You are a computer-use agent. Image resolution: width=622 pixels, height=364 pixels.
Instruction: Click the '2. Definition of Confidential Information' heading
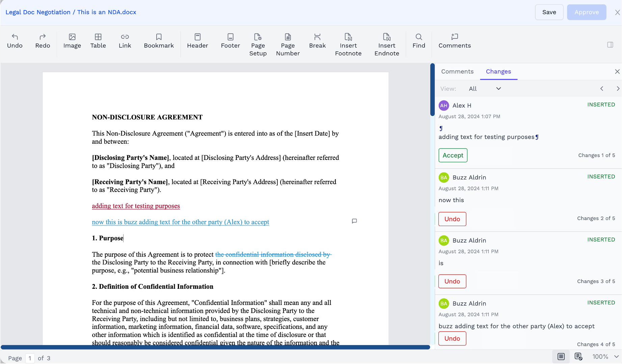click(x=153, y=286)
